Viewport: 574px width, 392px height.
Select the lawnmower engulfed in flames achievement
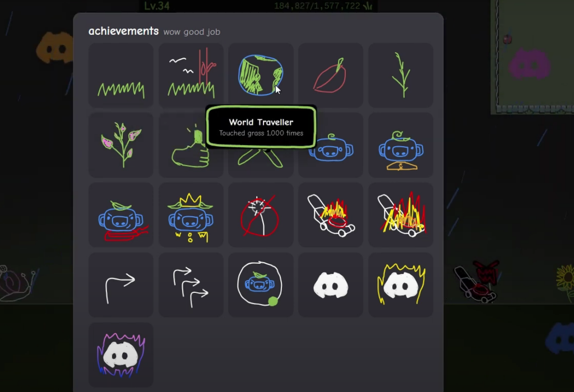pos(400,215)
